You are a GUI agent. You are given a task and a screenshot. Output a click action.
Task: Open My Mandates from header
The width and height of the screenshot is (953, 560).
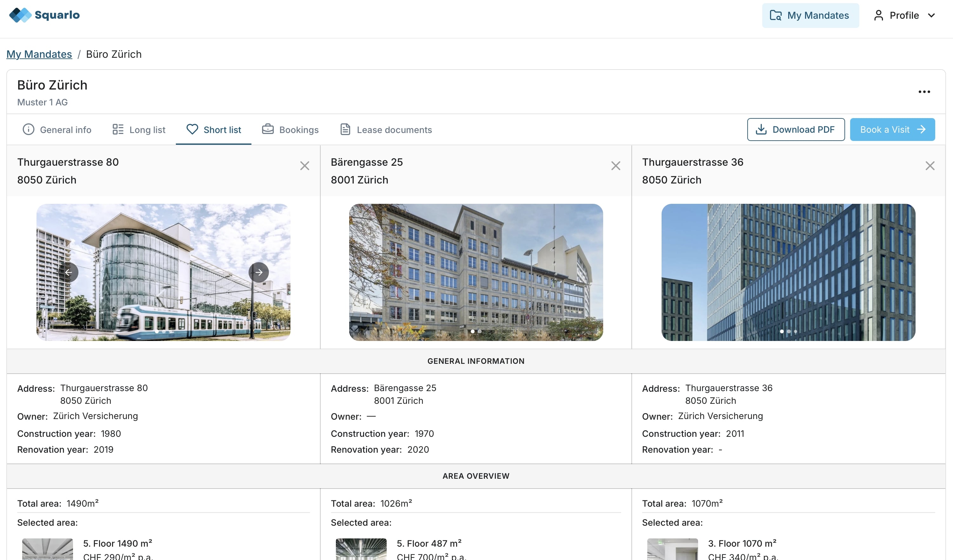(x=810, y=16)
